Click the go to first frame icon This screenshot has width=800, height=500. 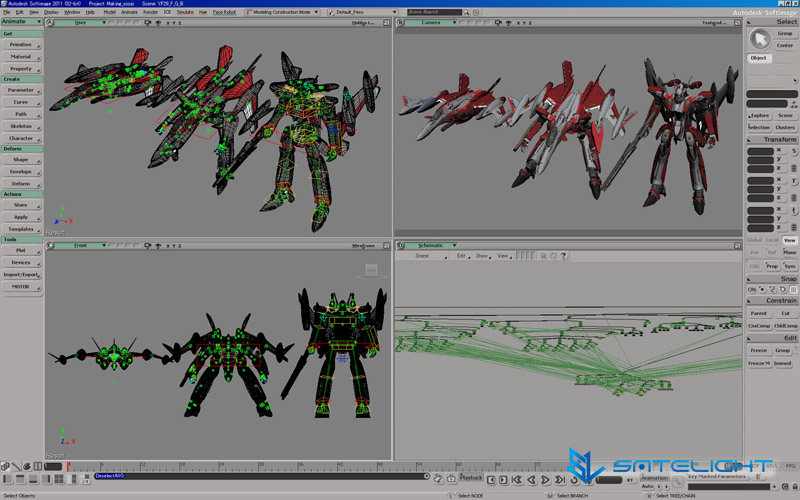click(517, 480)
